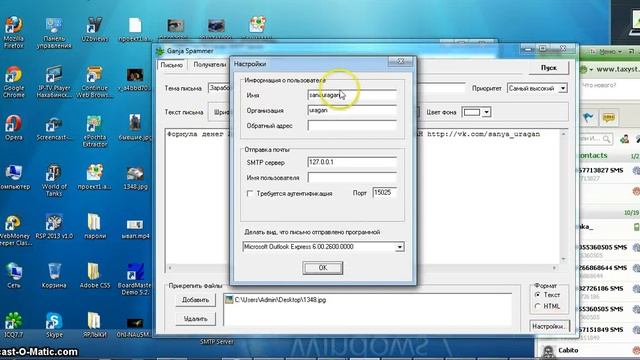Open the Панель управления desktop icon

(x=54, y=33)
